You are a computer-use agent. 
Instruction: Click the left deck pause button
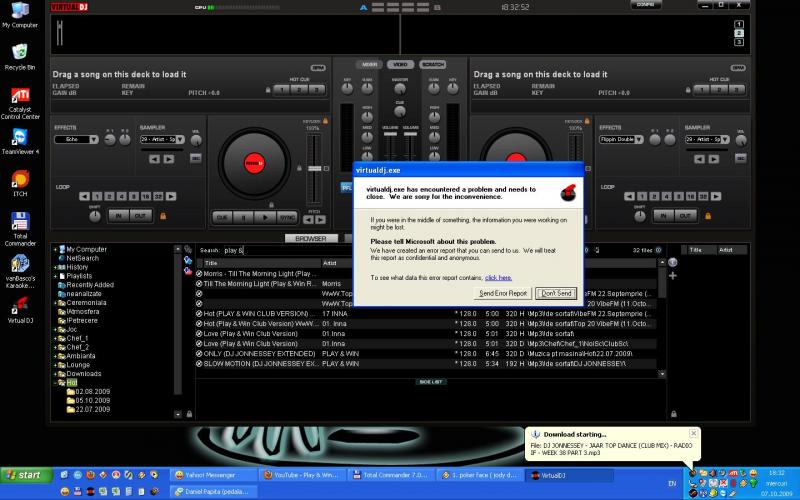(243, 217)
